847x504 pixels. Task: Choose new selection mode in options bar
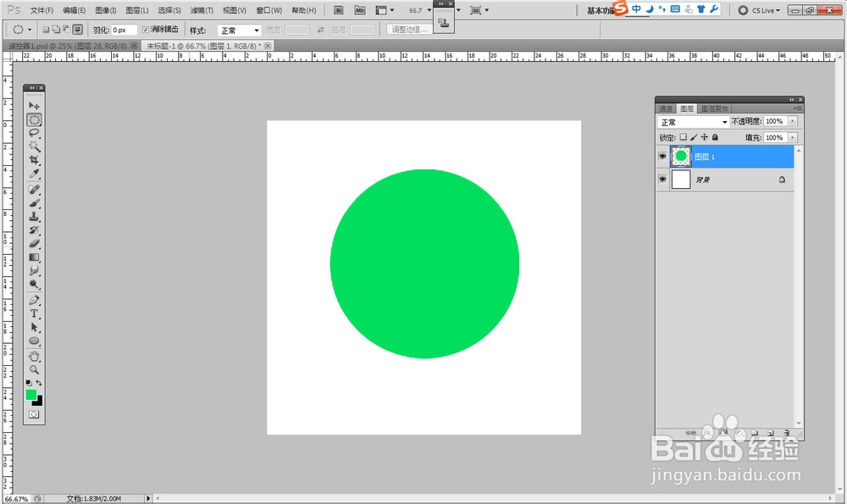click(x=46, y=30)
